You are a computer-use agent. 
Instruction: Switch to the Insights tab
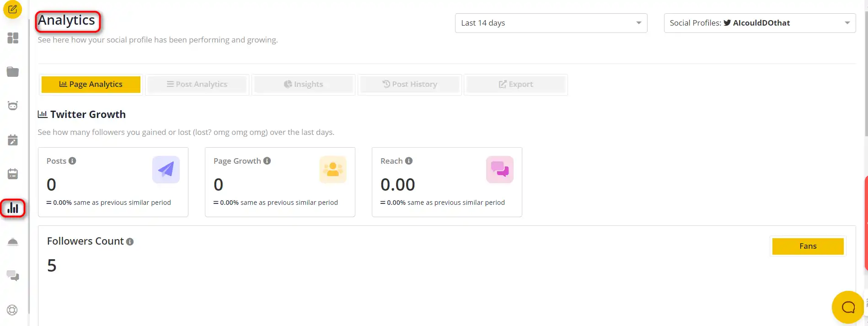304,85
